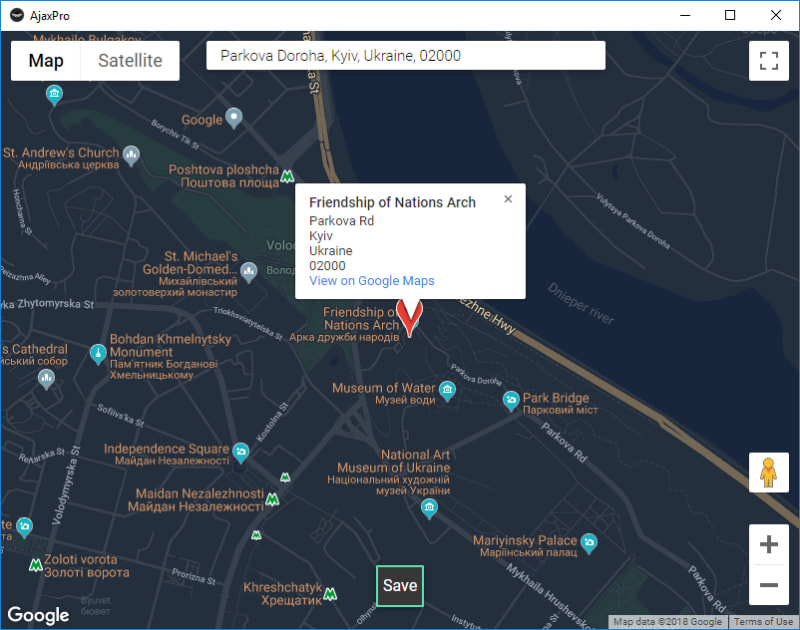
Task: Click AjaxPro app icon in title bar
Action: (x=17, y=15)
